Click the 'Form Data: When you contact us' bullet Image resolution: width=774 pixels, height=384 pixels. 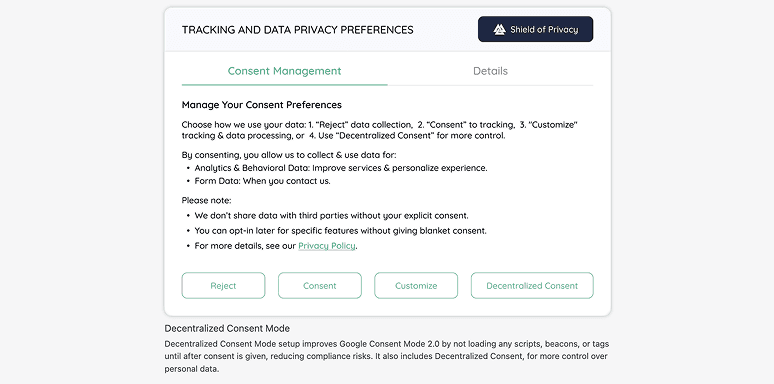[x=262, y=181]
